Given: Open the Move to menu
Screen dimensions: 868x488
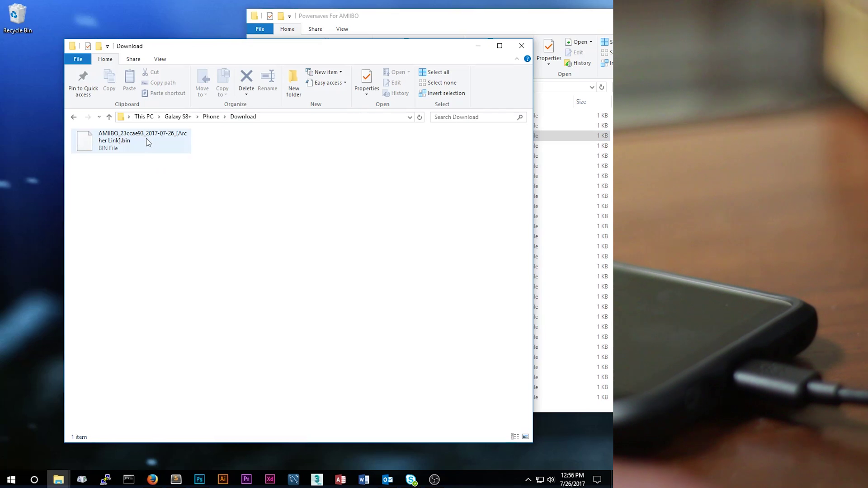Looking at the screenshot, I should pos(202,83).
